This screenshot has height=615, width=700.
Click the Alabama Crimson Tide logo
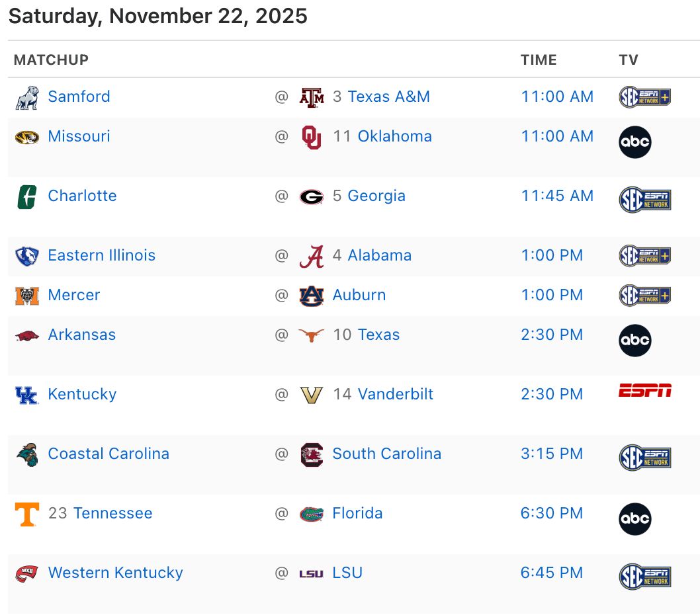pyautogui.click(x=312, y=256)
